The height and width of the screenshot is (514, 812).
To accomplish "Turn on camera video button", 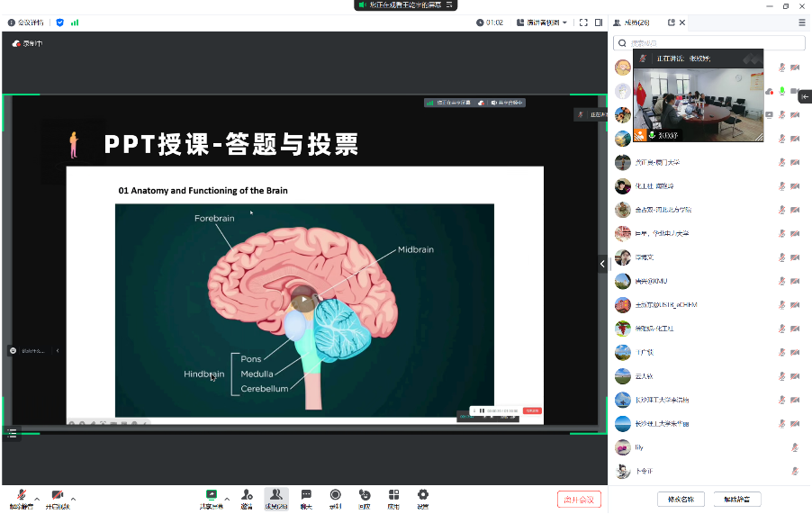I will pyautogui.click(x=58, y=496).
